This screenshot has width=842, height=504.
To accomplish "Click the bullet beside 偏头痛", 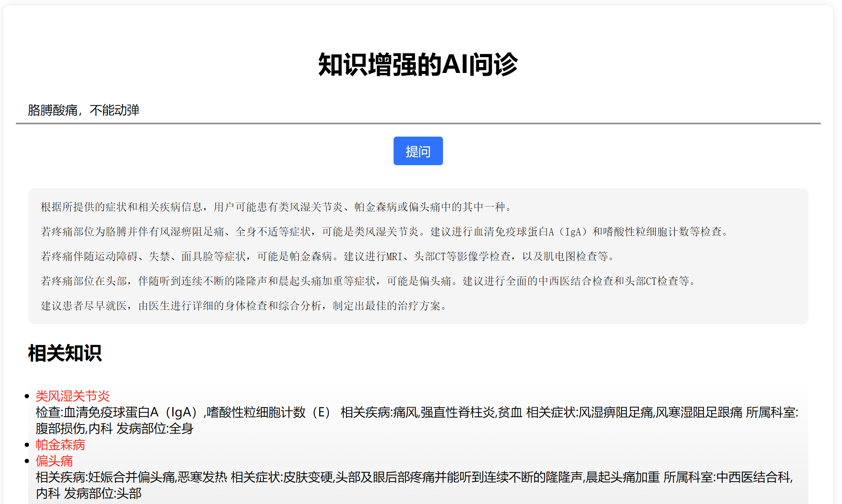I will pos(27,461).
